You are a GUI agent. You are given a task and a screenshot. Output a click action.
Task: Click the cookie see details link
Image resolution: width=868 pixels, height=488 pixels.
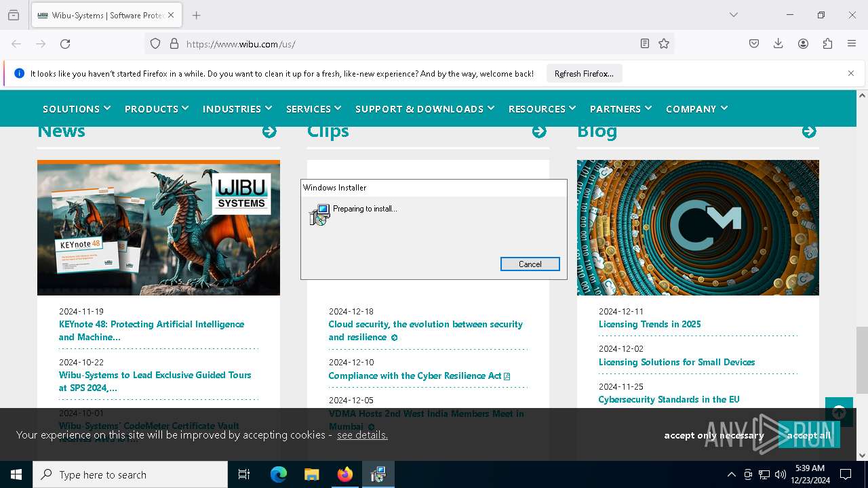pos(362,435)
